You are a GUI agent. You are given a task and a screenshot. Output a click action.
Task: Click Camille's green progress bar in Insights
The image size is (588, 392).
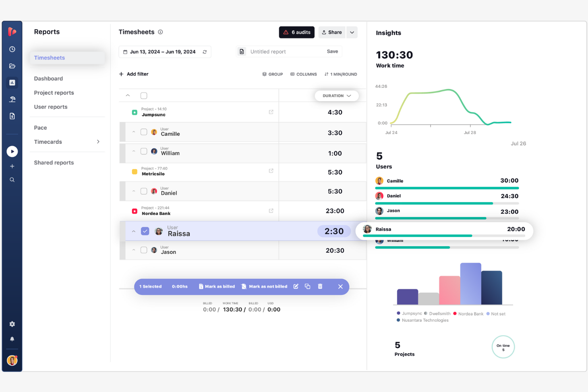tap(447, 188)
